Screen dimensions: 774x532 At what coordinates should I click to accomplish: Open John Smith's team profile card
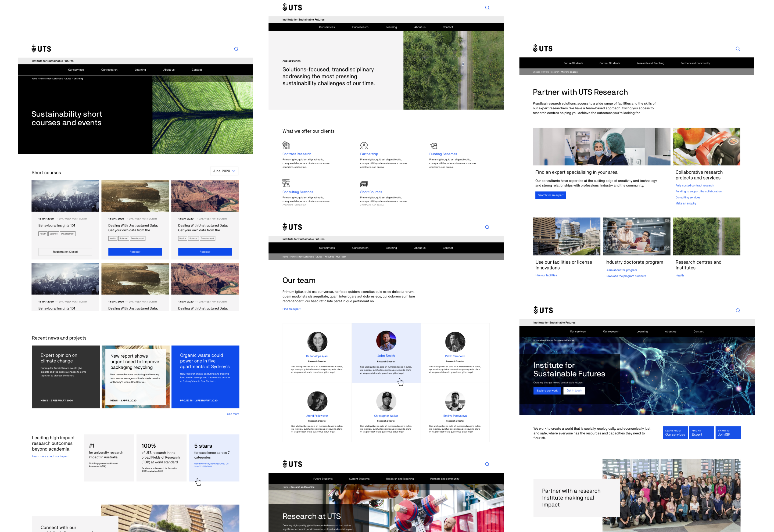click(x=386, y=353)
